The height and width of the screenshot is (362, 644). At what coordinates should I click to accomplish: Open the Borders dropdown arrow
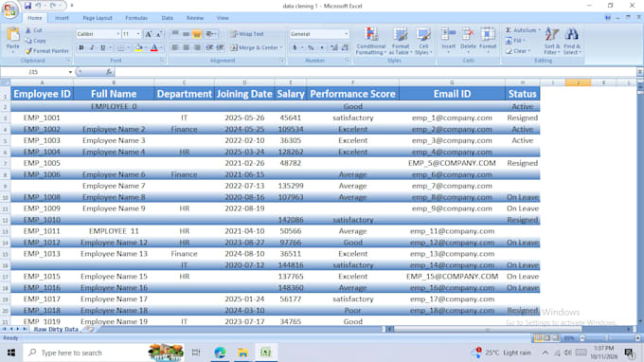click(x=128, y=48)
